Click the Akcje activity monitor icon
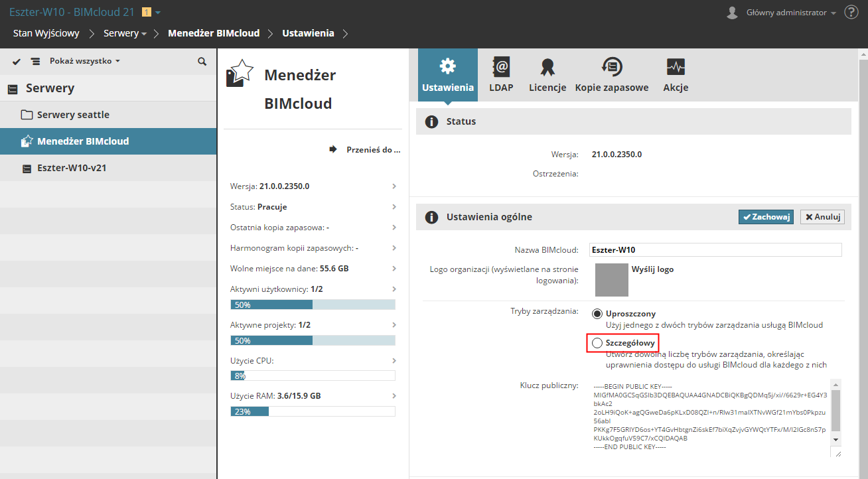 pos(676,66)
